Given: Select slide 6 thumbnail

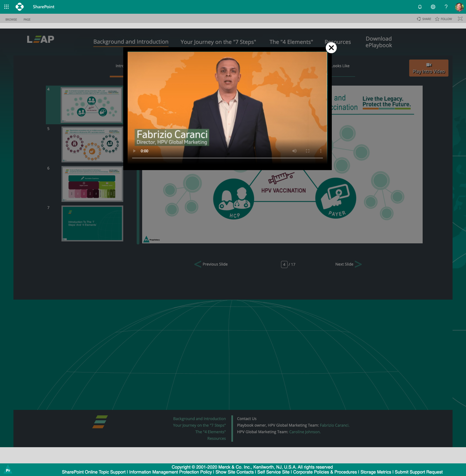Looking at the screenshot, I should pos(92,184).
